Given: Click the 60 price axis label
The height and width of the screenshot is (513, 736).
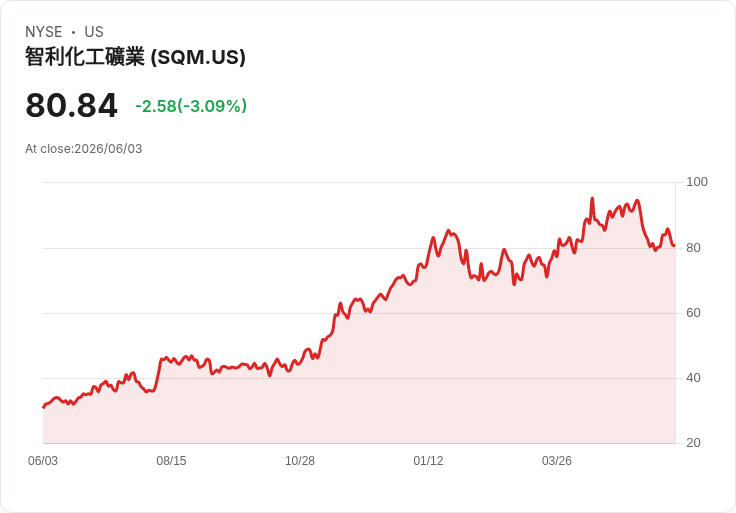Looking at the screenshot, I should [693, 313].
